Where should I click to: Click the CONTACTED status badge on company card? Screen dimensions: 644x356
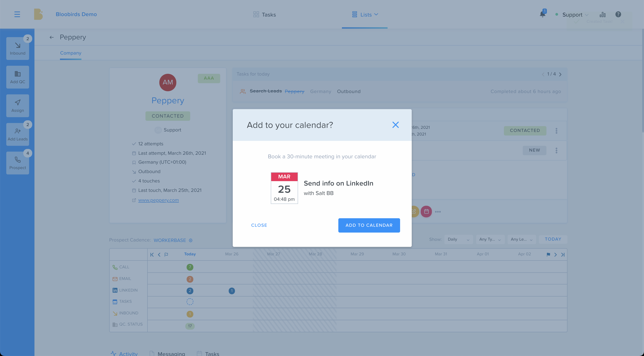coord(168,116)
